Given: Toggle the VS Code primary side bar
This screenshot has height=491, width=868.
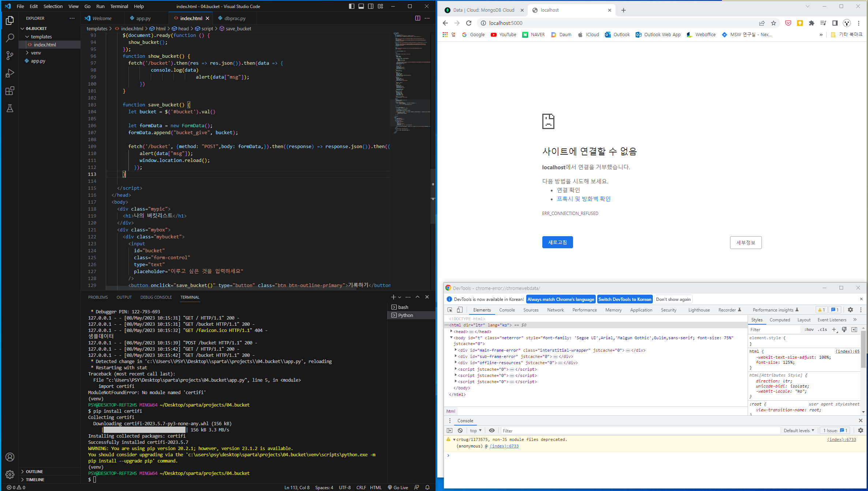Looking at the screenshot, I should click(x=352, y=6).
